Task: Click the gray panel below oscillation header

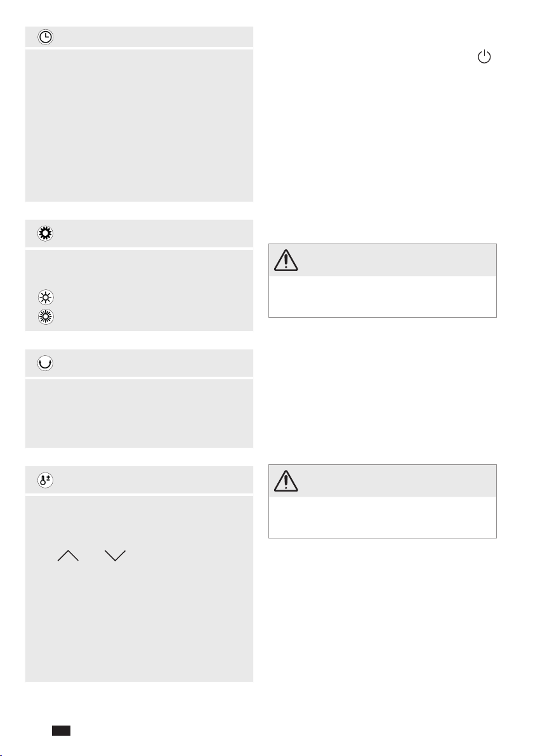Action: coord(139,414)
